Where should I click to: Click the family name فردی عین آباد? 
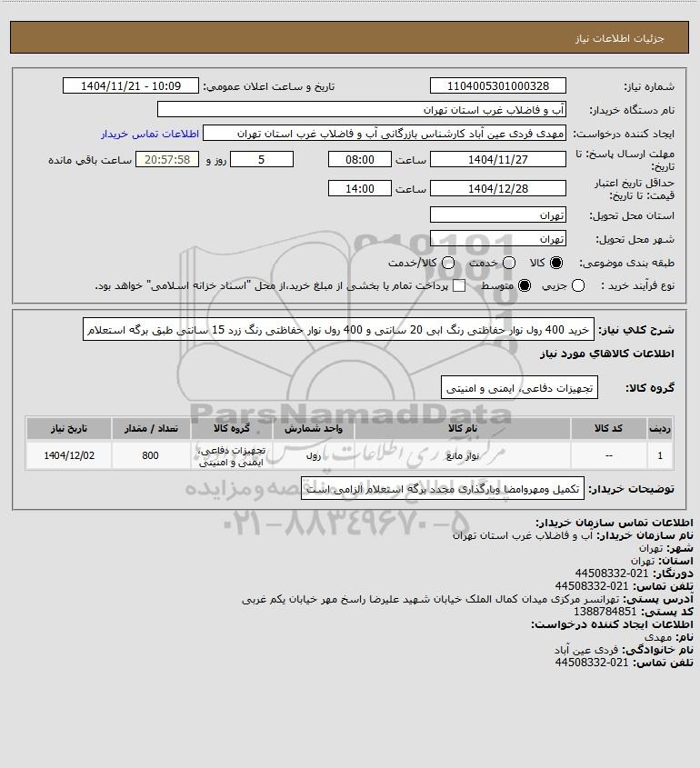pos(586,650)
